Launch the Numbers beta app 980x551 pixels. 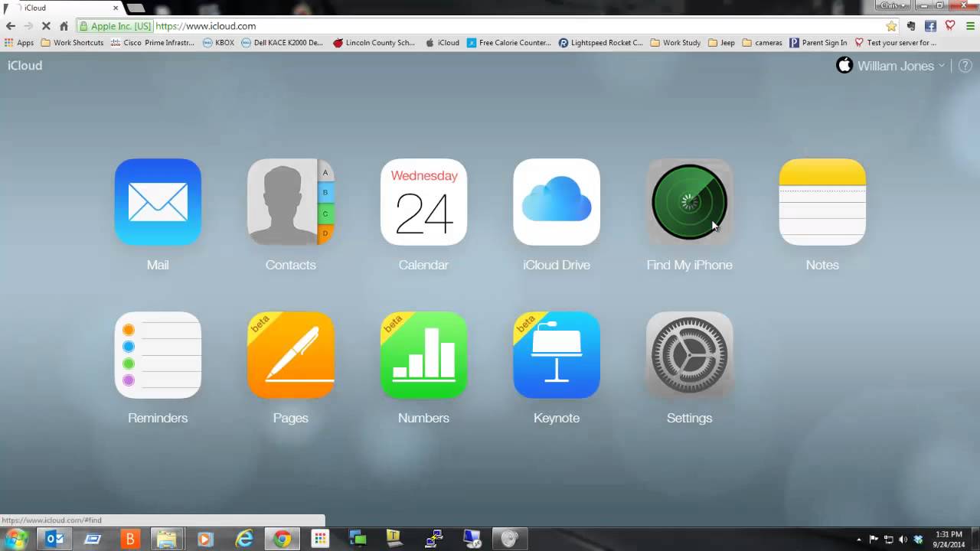(x=423, y=355)
